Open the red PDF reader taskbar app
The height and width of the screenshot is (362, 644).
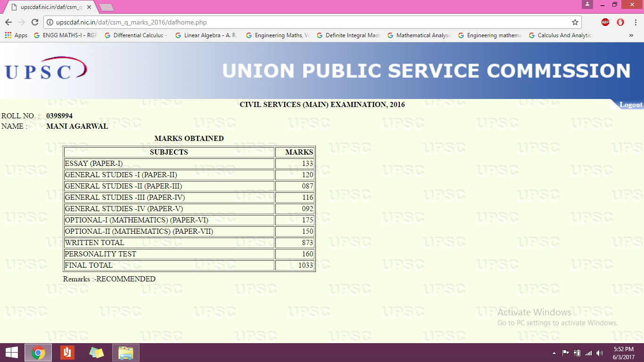(67, 353)
